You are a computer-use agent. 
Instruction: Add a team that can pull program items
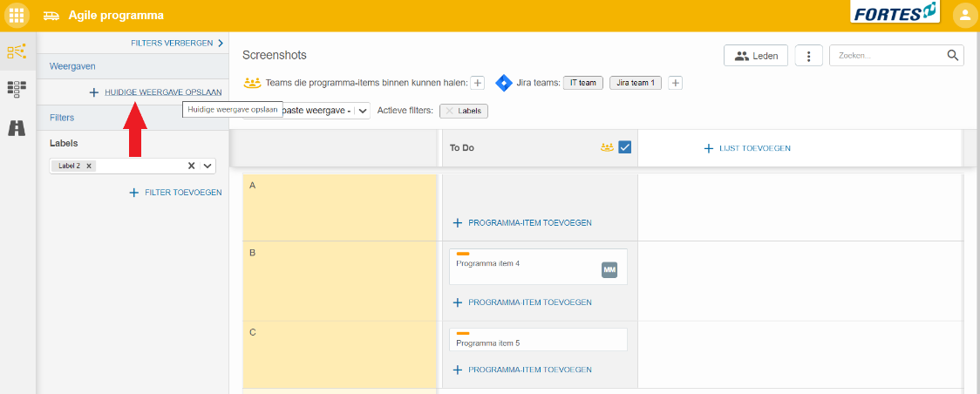coord(478,83)
